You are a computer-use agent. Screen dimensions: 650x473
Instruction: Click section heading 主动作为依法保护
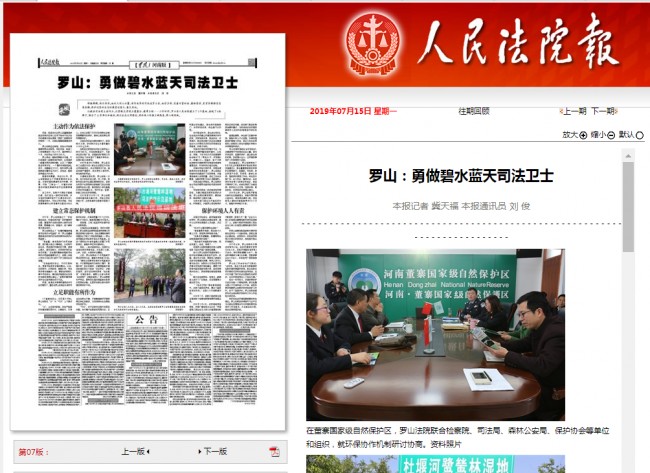click(x=74, y=126)
